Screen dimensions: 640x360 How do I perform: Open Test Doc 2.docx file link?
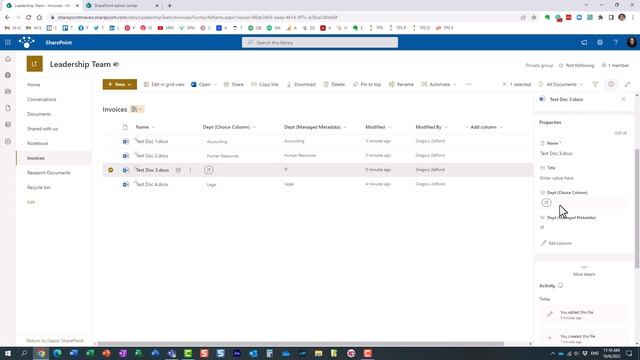point(152,156)
